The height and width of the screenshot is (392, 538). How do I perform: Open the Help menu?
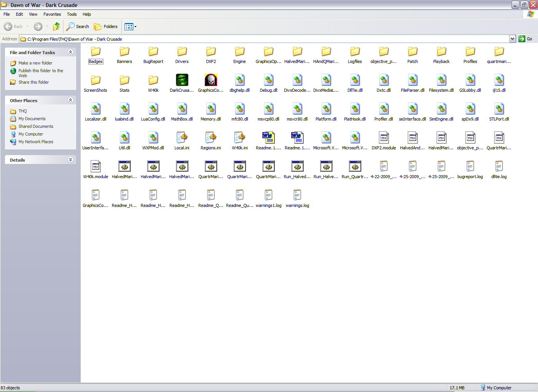tap(87, 14)
